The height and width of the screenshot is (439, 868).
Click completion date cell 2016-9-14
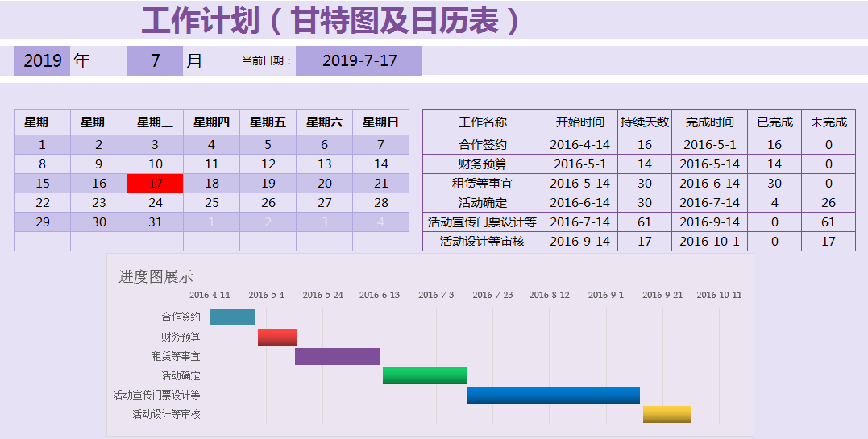[710, 222]
